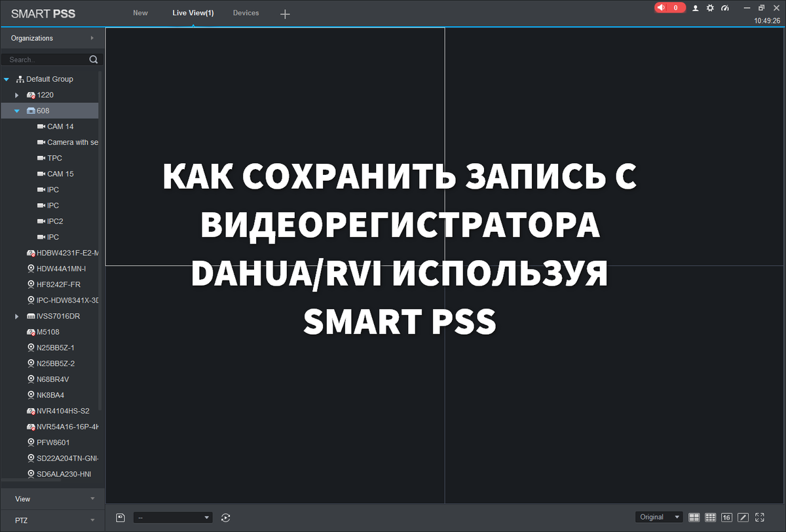Switch to the Live View(1) tab

pyautogui.click(x=193, y=13)
